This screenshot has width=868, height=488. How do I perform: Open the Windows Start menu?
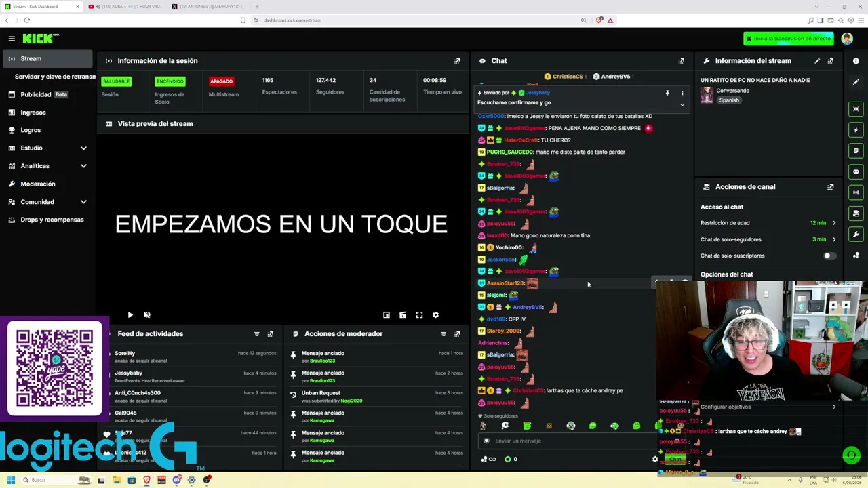(x=11, y=481)
